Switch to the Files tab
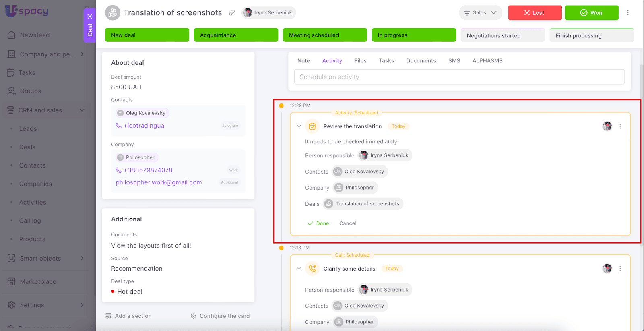This screenshot has height=331, width=644. 360,61
